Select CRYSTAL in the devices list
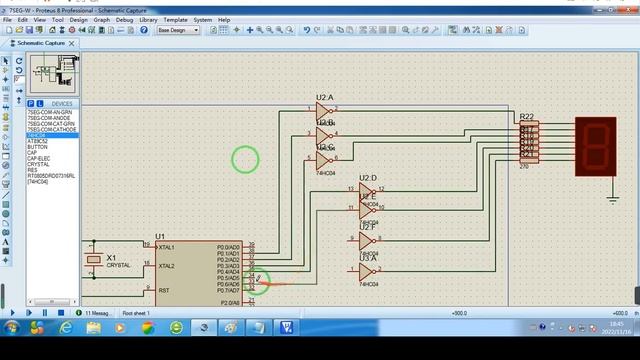 (x=38, y=164)
